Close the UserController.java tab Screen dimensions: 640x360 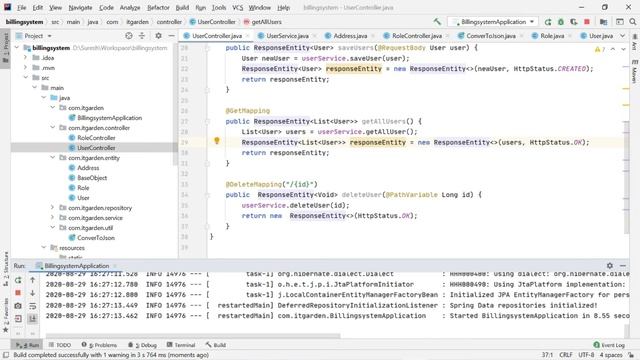pos(247,36)
